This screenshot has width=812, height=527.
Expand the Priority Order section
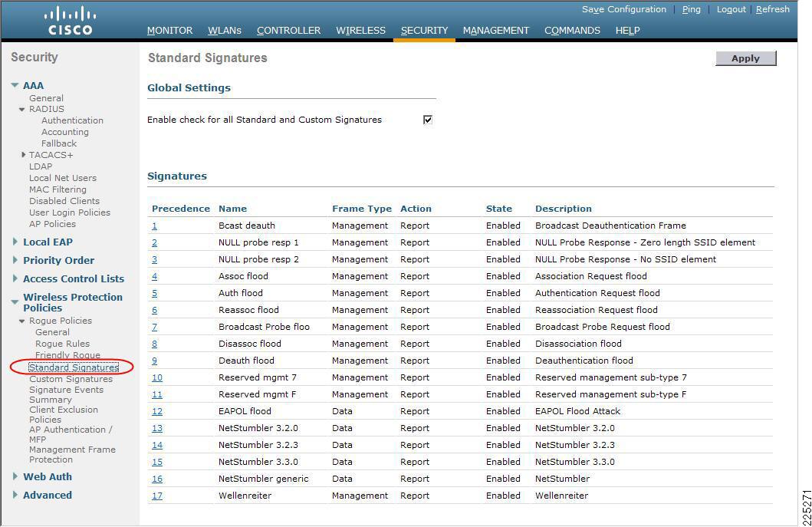click(15, 260)
